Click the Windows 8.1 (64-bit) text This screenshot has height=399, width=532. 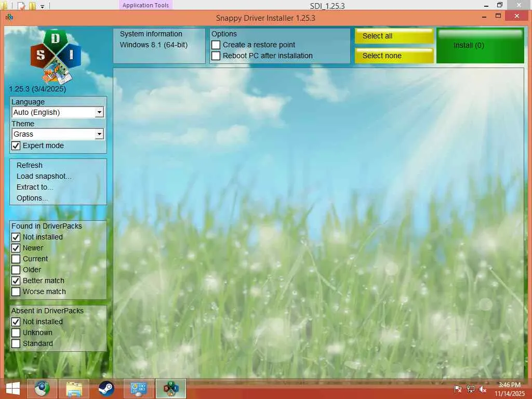pos(154,45)
